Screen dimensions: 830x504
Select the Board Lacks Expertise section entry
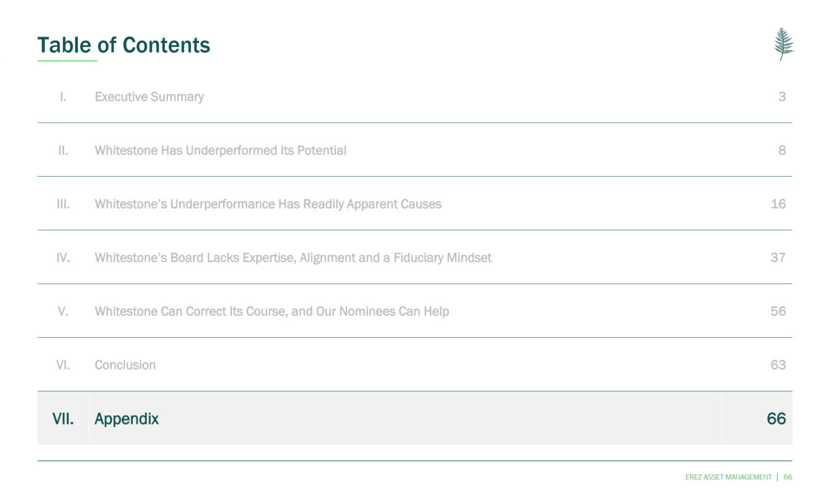293,258
